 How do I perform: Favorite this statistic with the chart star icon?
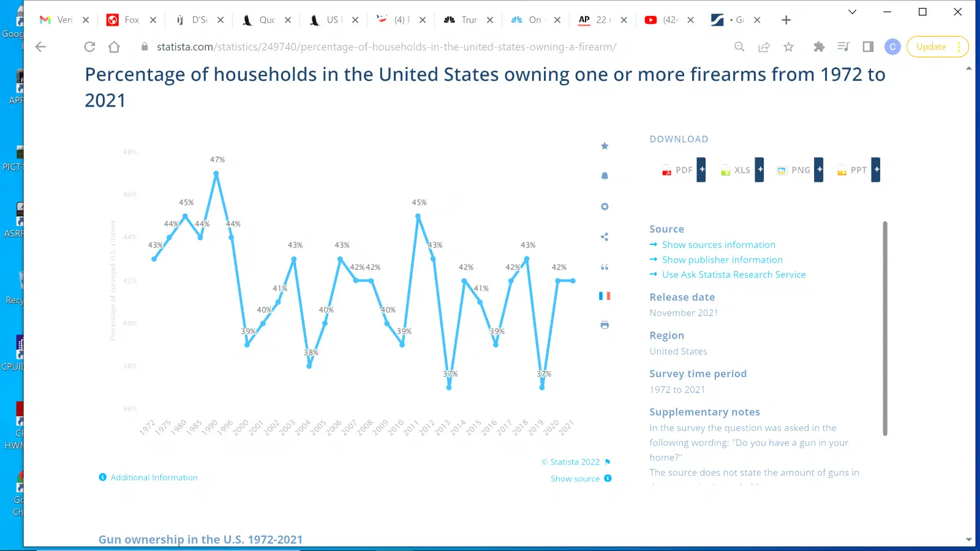click(x=605, y=146)
